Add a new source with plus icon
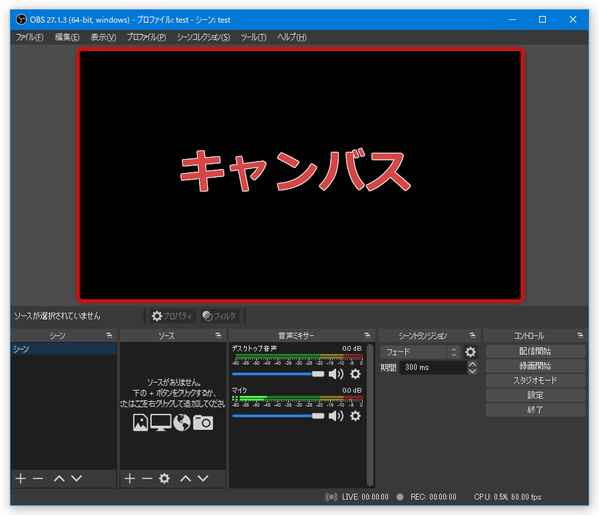The width and height of the screenshot is (599, 515). 130,478
